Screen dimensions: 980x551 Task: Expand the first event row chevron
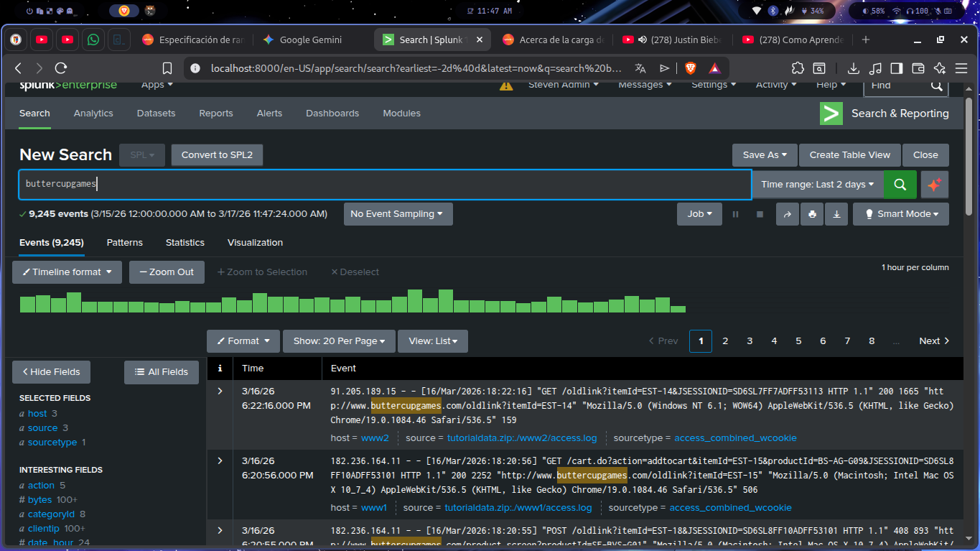220,392
